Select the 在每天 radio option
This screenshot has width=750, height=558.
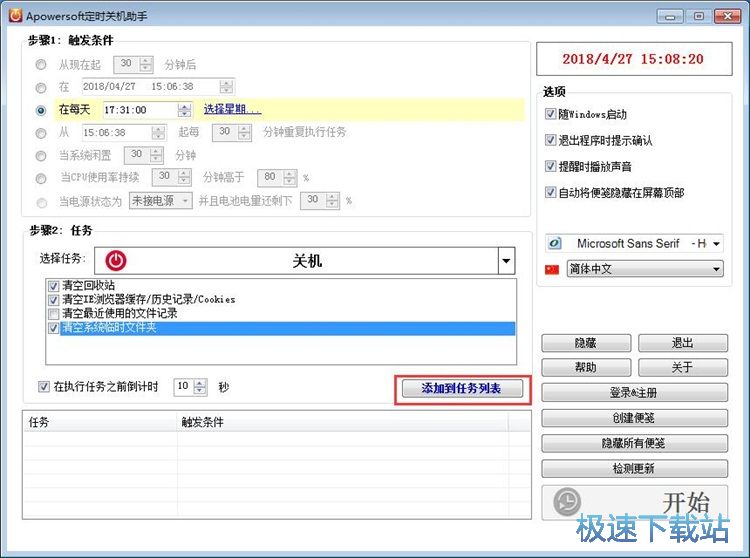41,110
